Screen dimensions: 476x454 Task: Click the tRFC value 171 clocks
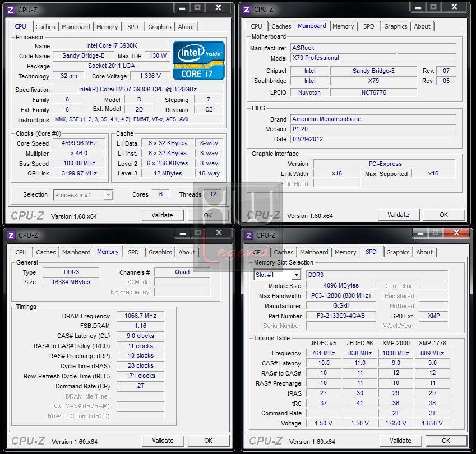click(x=140, y=376)
